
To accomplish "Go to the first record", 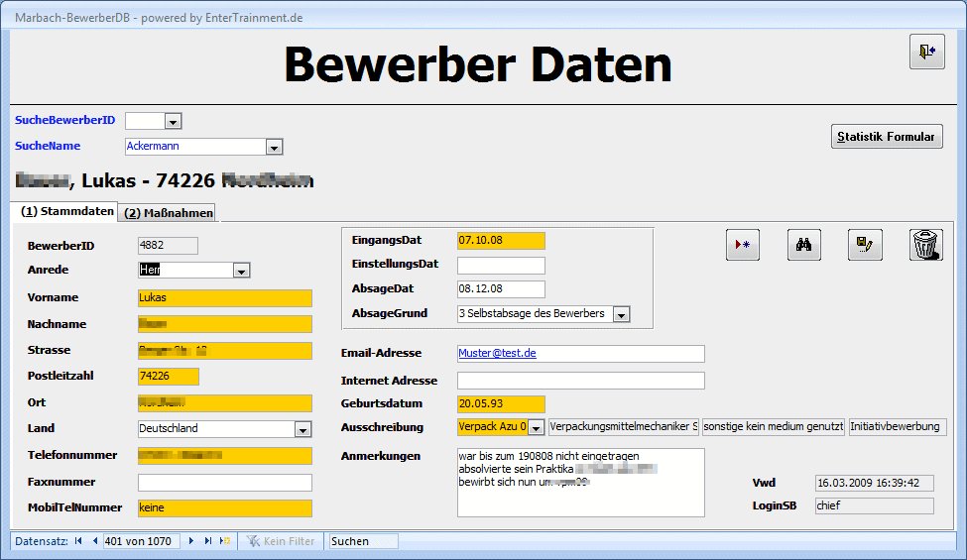I will point(78,541).
